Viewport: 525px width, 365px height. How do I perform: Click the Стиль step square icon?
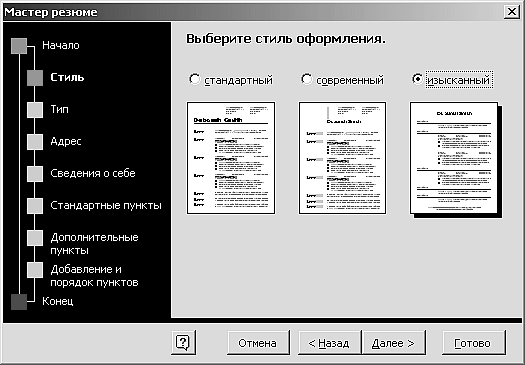tap(35, 78)
